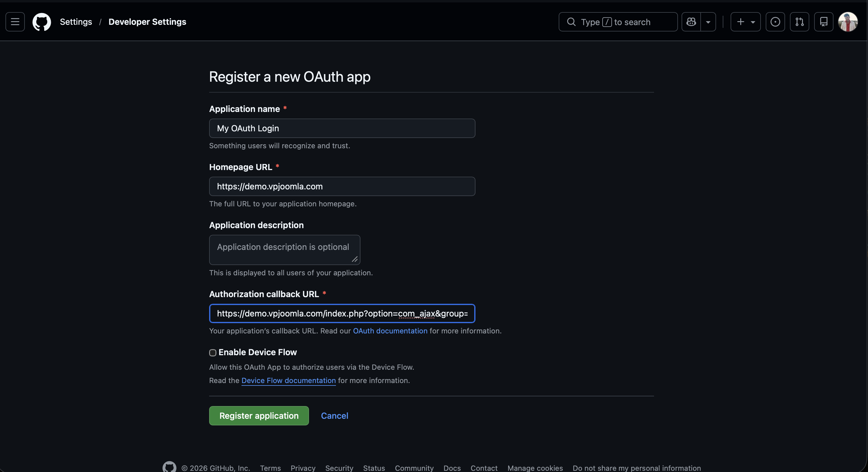This screenshot has height=472, width=868.
Task: Open the Docs footer link
Action: click(452, 468)
